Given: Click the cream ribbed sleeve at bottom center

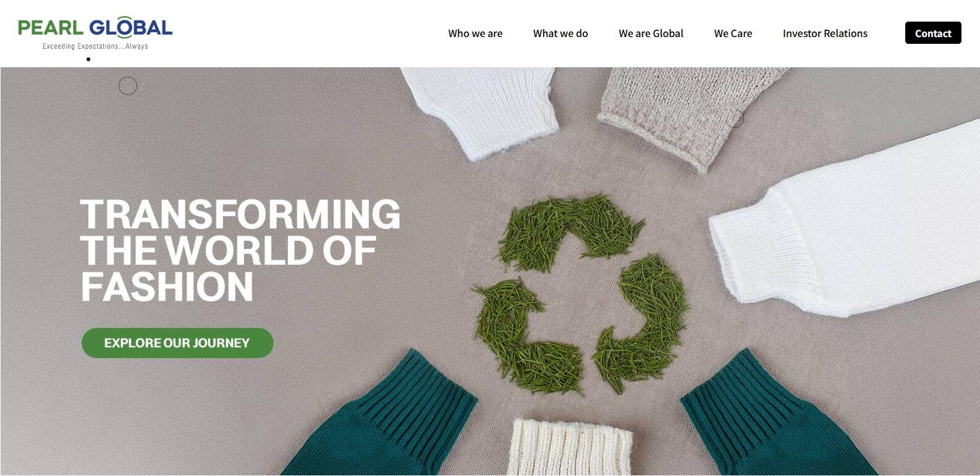Looking at the screenshot, I should 569,448.
